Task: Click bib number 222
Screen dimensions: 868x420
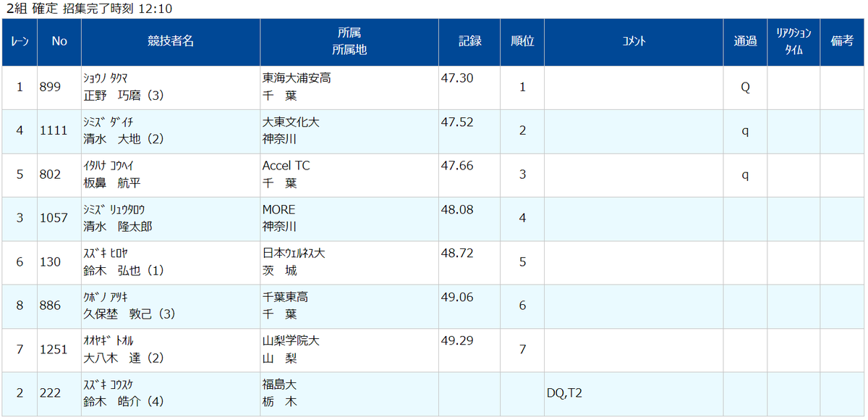Action: 51,392
